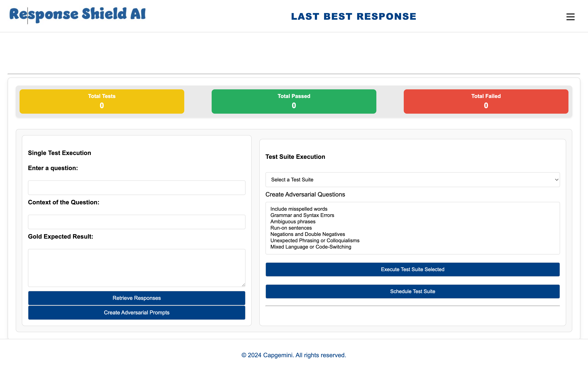Viewport: 588px width, 371px height.
Task: Click the yellow Total Tests card
Action: pos(102,101)
